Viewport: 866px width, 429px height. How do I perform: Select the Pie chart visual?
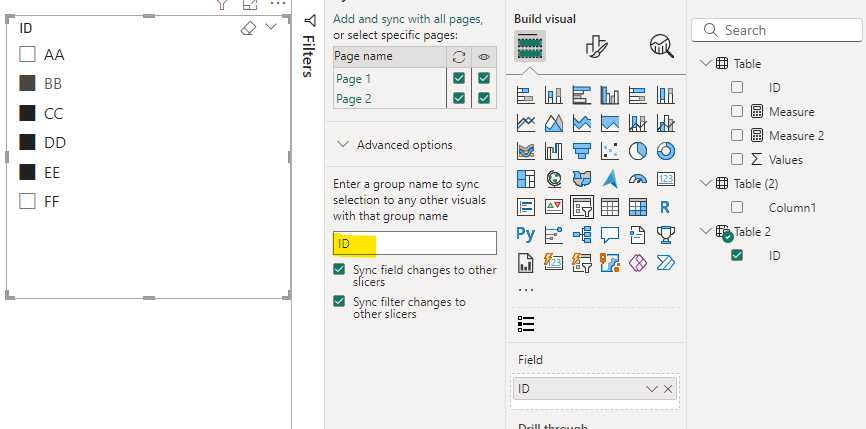637,151
